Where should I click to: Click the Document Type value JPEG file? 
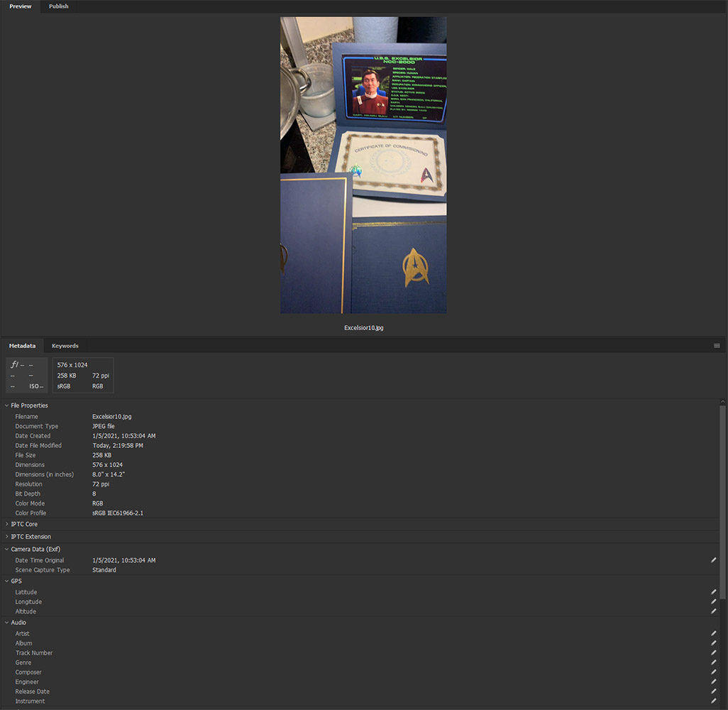tap(104, 427)
